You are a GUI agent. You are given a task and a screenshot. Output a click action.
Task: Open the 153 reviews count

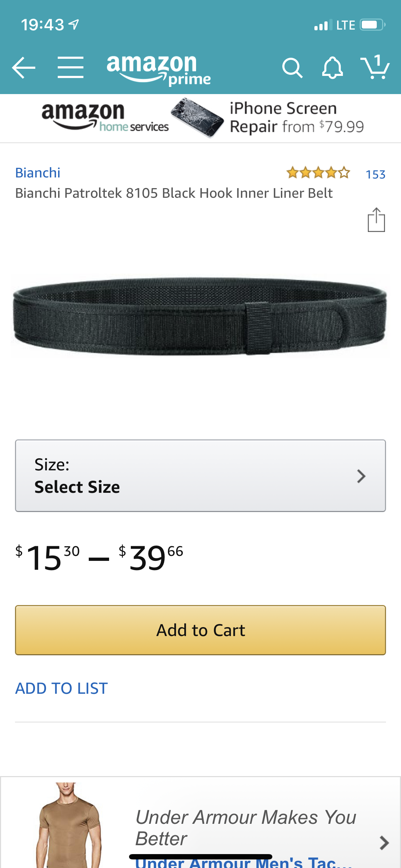point(376,174)
